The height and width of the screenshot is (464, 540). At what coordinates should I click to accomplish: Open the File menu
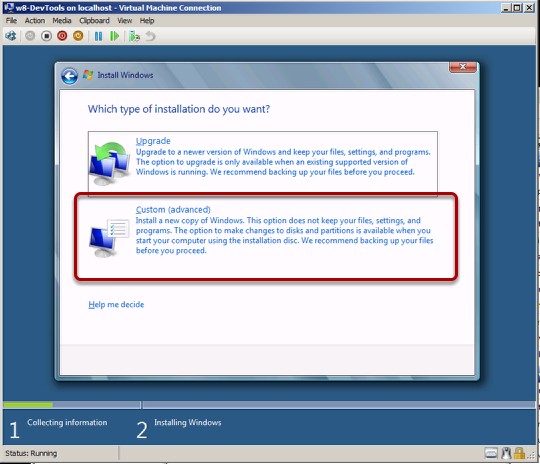click(x=11, y=21)
